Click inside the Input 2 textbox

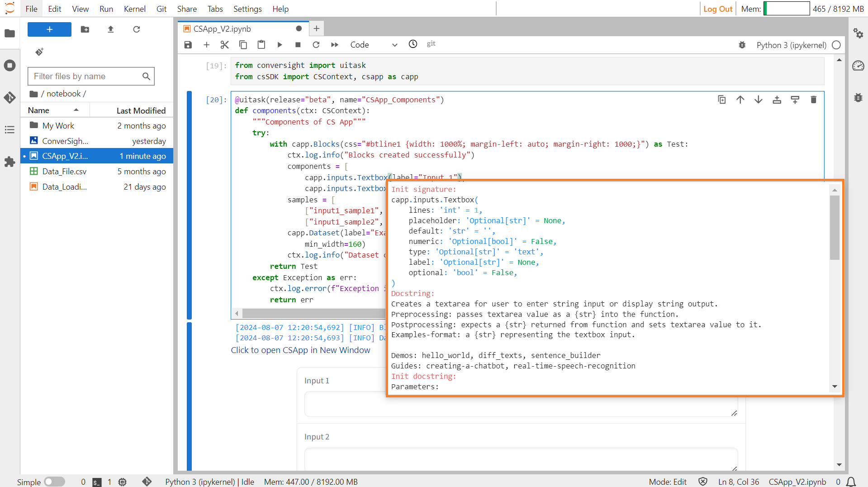(x=521, y=459)
